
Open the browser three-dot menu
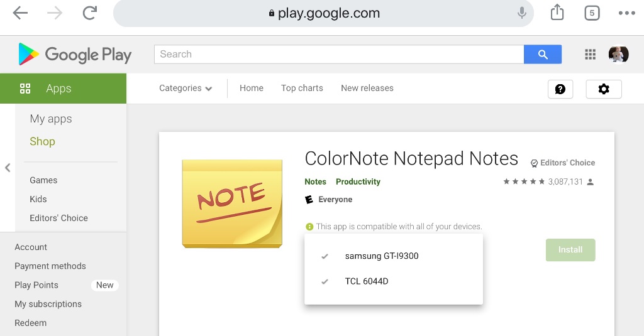pyautogui.click(x=627, y=13)
